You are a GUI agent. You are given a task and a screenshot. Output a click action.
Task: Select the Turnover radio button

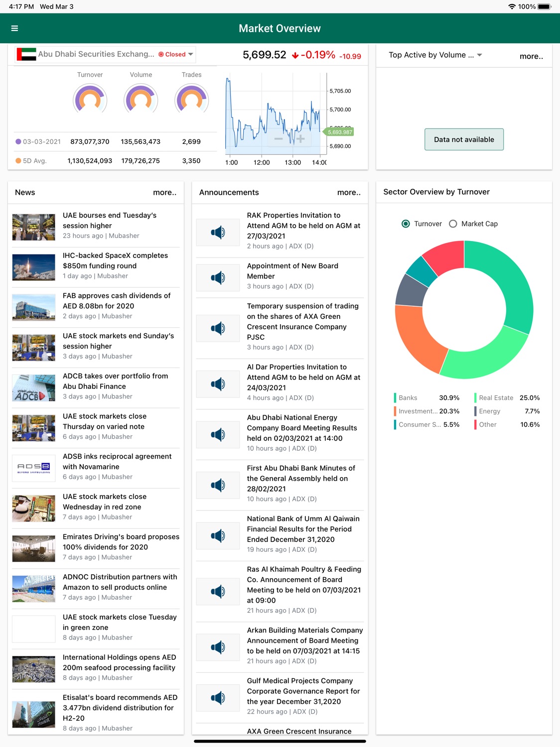[406, 224]
